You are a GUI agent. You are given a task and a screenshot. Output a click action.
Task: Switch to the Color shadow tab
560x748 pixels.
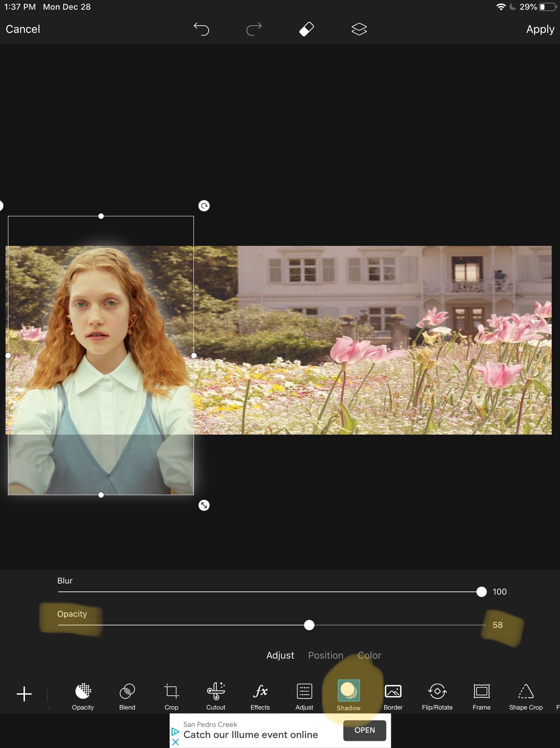pyautogui.click(x=369, y=655)
